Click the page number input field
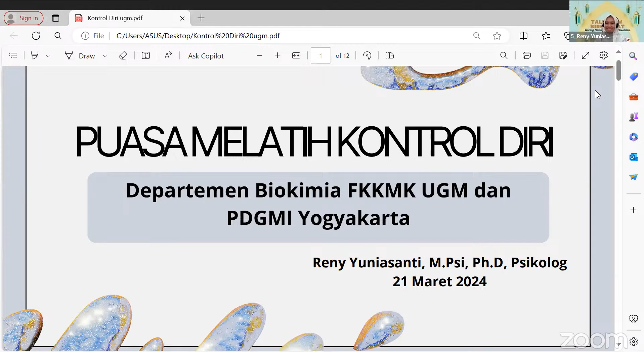The image size is (644, 352). pyautogui.click(x=320, y=55)
